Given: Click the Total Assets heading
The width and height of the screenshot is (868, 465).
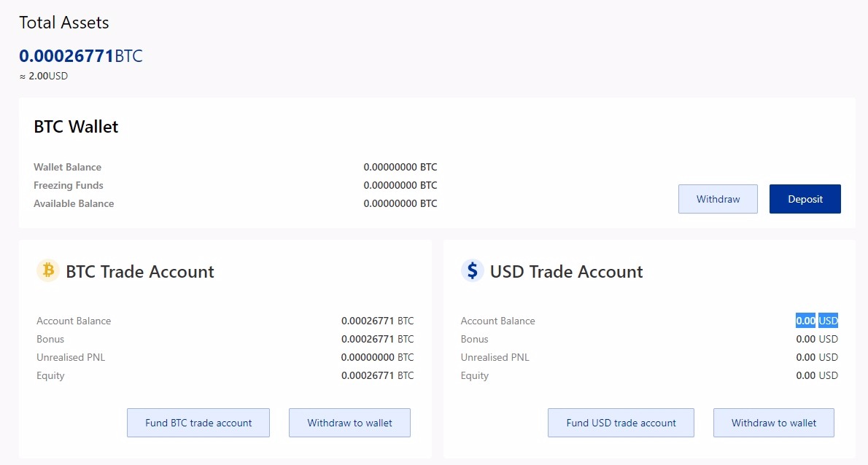Looking at the screenshot, I should pyautogui.click(x=64, y=23).
